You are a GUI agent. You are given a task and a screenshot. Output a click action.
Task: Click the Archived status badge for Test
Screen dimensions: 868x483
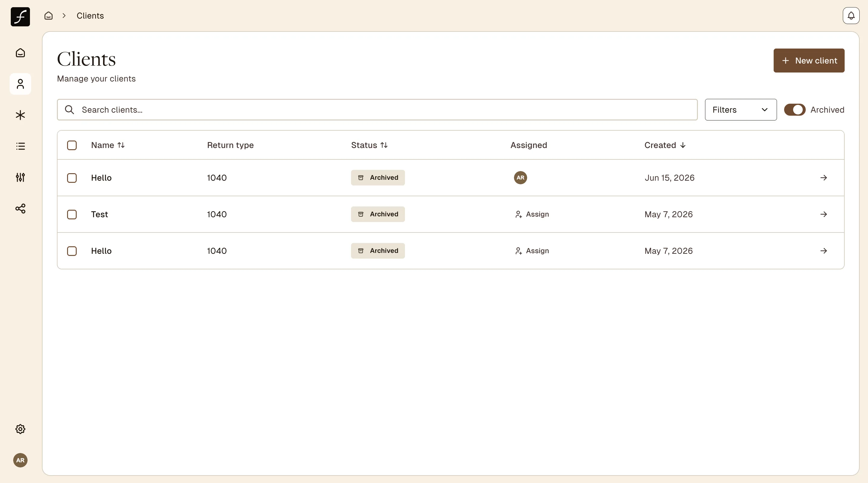378,214
